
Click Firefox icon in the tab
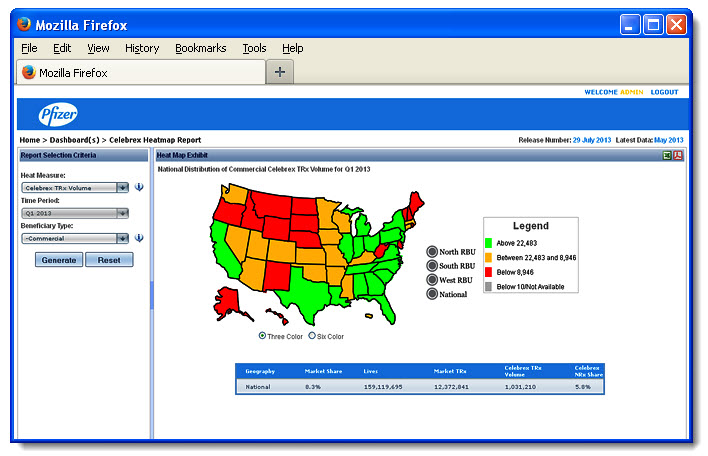pyautogui.click(x=29, y=72)
